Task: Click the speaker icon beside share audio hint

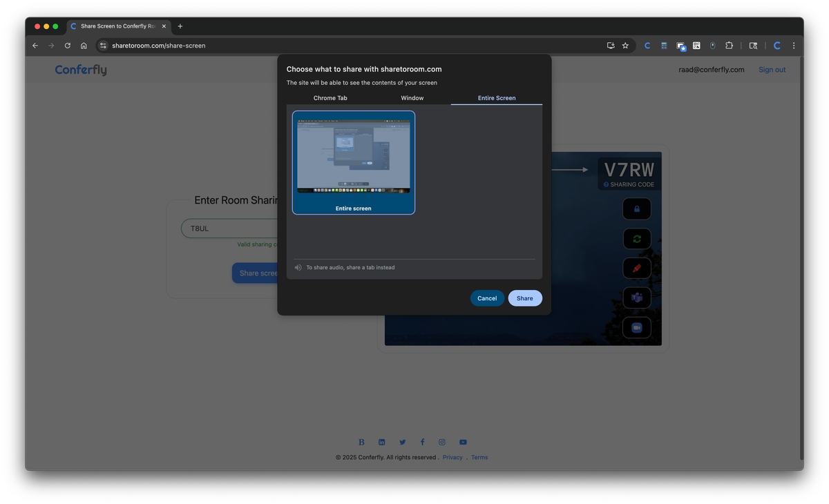Action: 298,267
